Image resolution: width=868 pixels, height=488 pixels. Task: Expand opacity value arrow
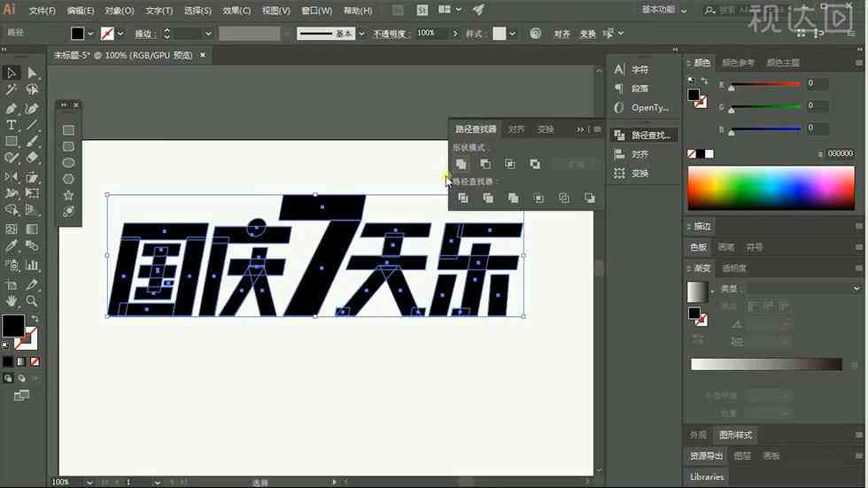455,34
